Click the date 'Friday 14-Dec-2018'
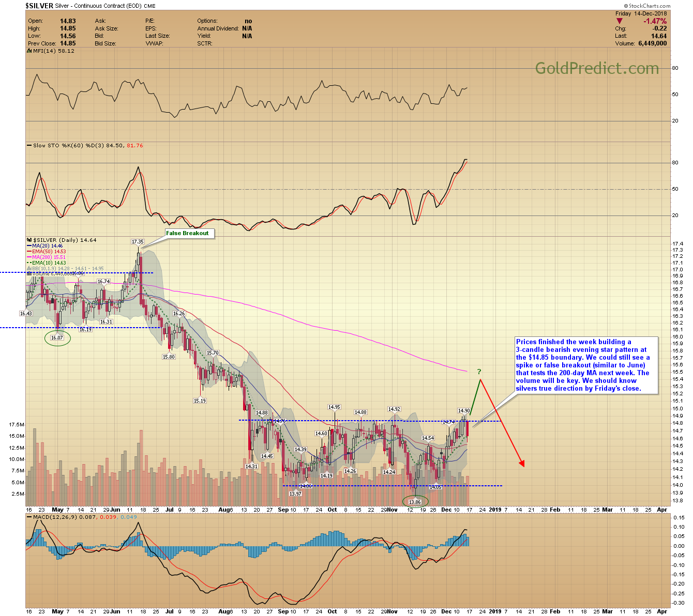Screen dimensions: 693x616 tap(641, 13)
